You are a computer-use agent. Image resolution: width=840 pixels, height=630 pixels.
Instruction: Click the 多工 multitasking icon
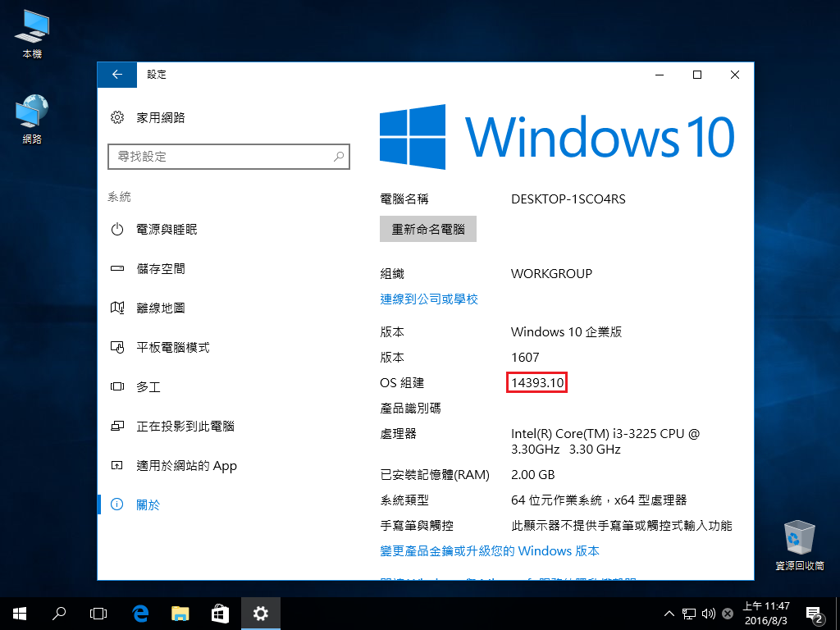[x=116, y=386]
